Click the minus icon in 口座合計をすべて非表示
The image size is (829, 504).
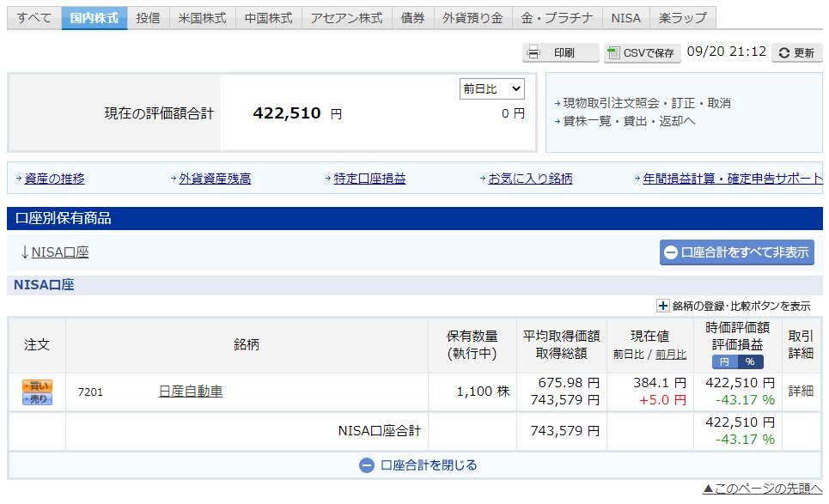pyautogui.click(x=670, y=252)
